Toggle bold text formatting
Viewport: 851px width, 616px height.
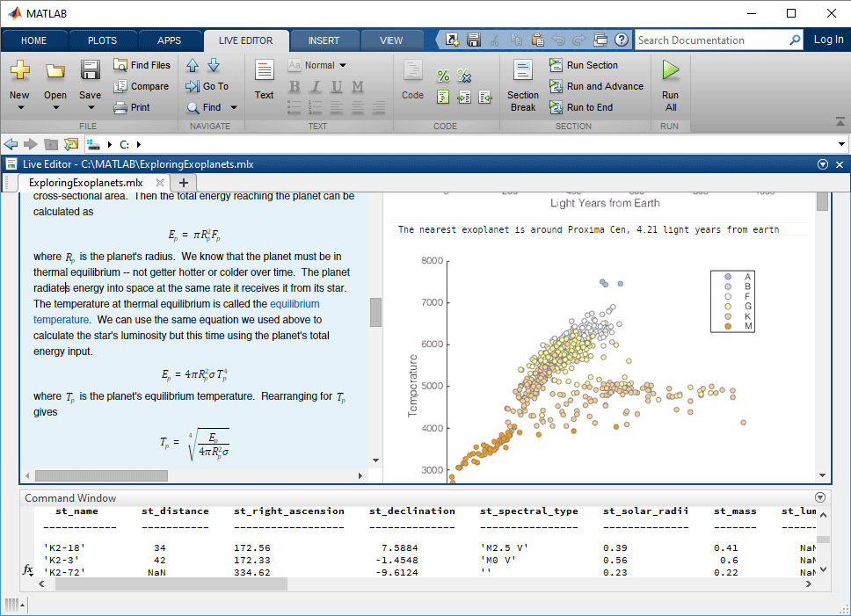click(295, 86)
